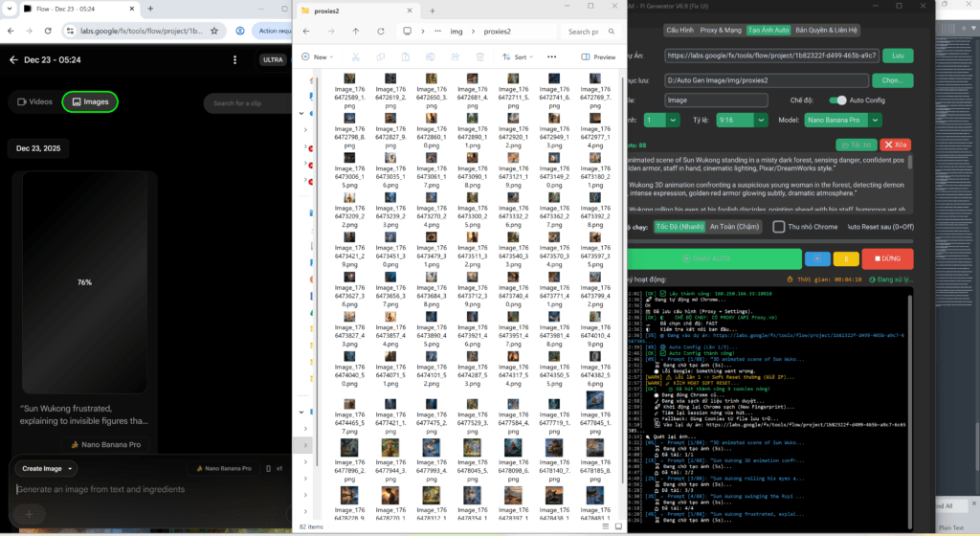
Task: Reload the Chrome page
Action: pyautogui.click(x=48, y=31)
